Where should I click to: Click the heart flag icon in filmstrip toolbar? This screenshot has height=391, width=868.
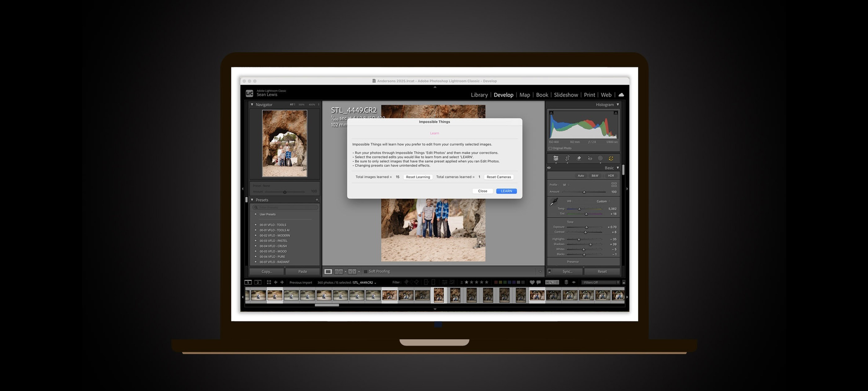point(532,282)
